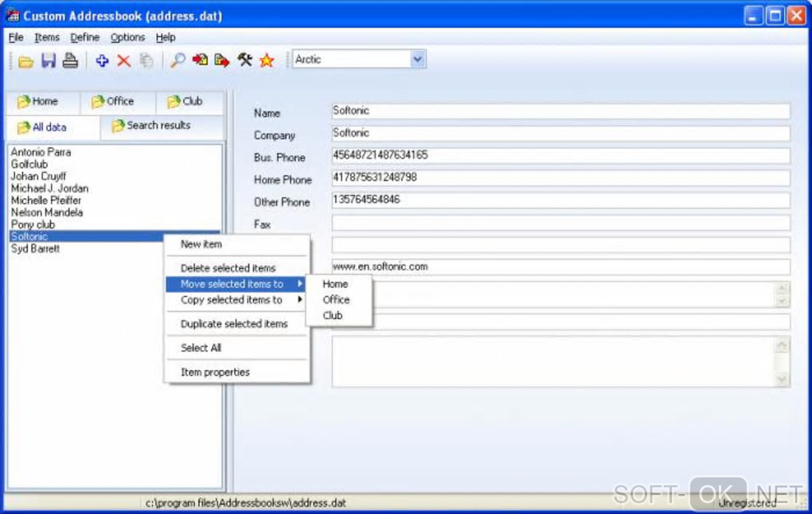The height and width of the screenshot is (514, 812).
Task: Click the bottom notes scrollbar down arrow
Action: point(782,379)
